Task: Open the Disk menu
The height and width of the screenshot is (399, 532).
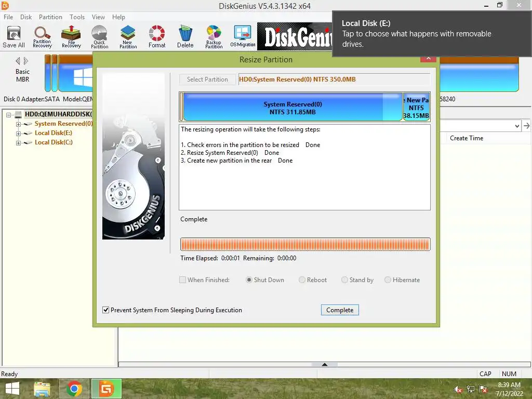Action: point(26,17)
